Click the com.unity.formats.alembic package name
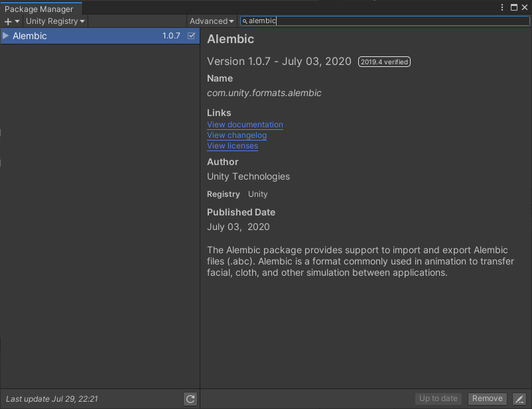Viewport: 532px width, 409px height. click(264, 93)
